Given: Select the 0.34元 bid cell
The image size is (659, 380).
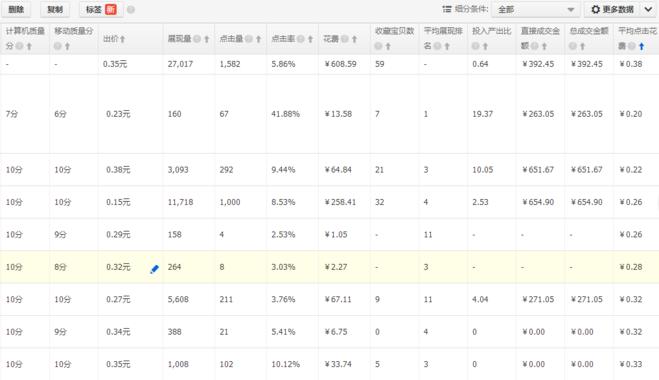Looking at the screenshot, I should click(118, 332).
